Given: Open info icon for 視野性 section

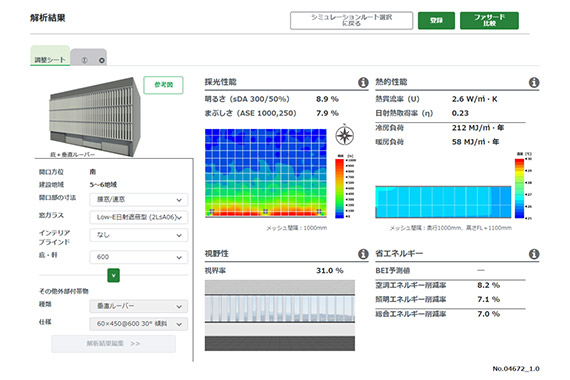Looking at the screenshot, I should [x=363, y=254].
